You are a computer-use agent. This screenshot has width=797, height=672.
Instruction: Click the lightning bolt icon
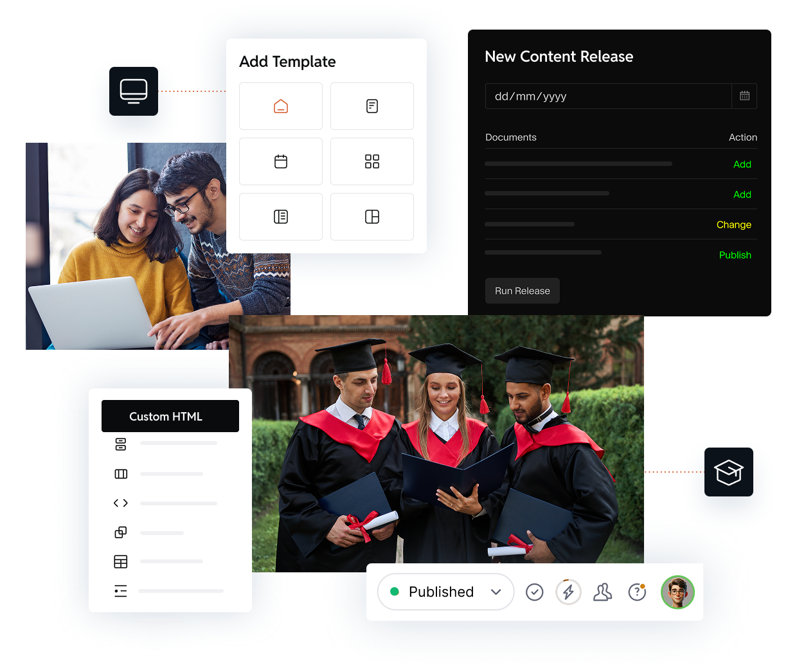568,592
